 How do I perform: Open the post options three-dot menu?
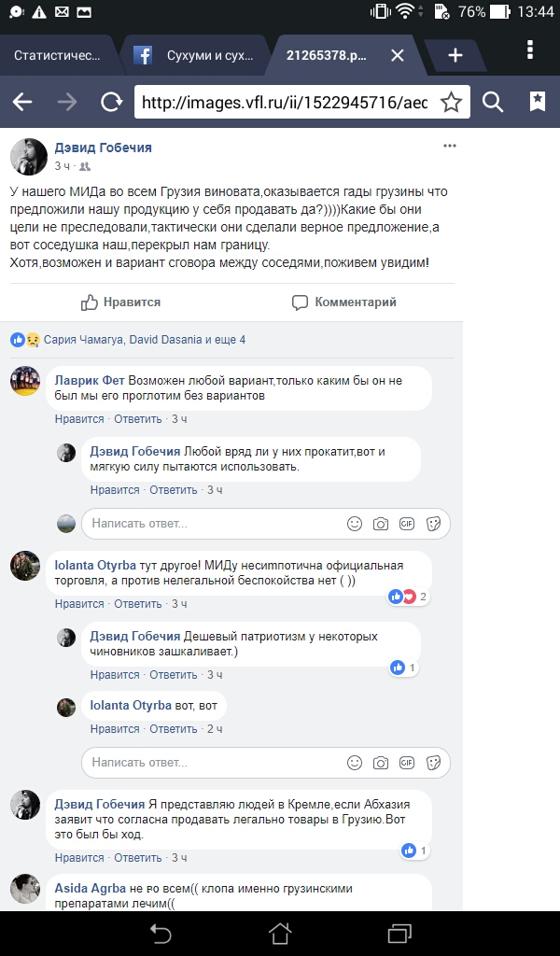(x=450, y=147)
